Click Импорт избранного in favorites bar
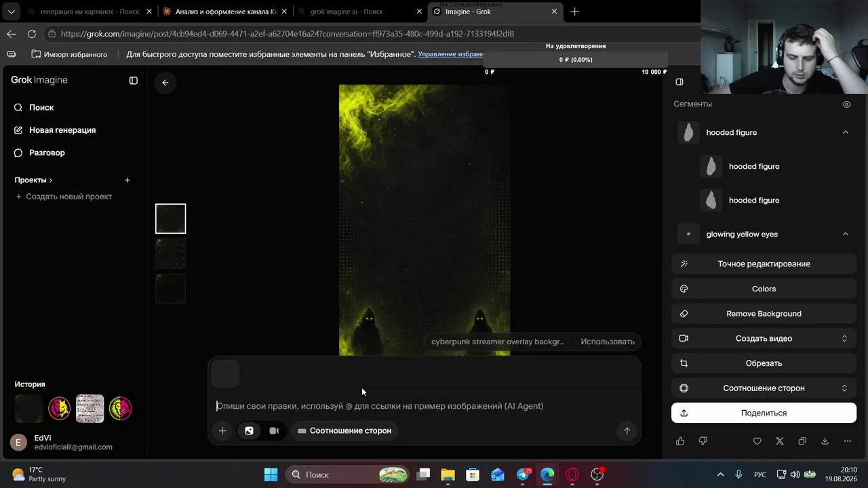This screenshot has width=868, height=488. pos(69,54)
